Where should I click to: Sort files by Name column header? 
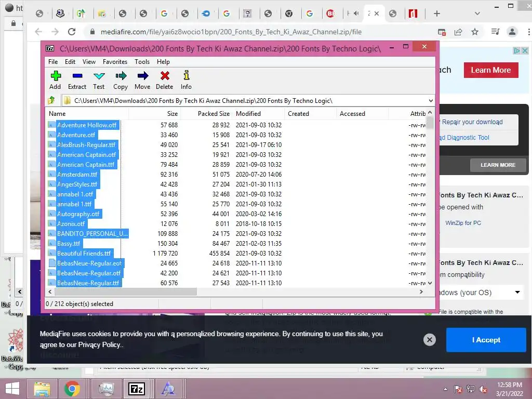[x=87, y=114]
